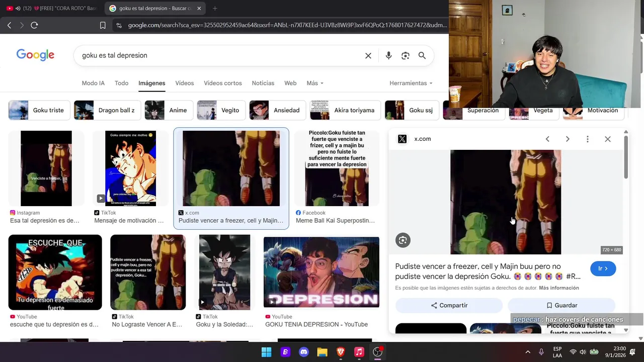Clear the search box with the X icon

point(368,55)
